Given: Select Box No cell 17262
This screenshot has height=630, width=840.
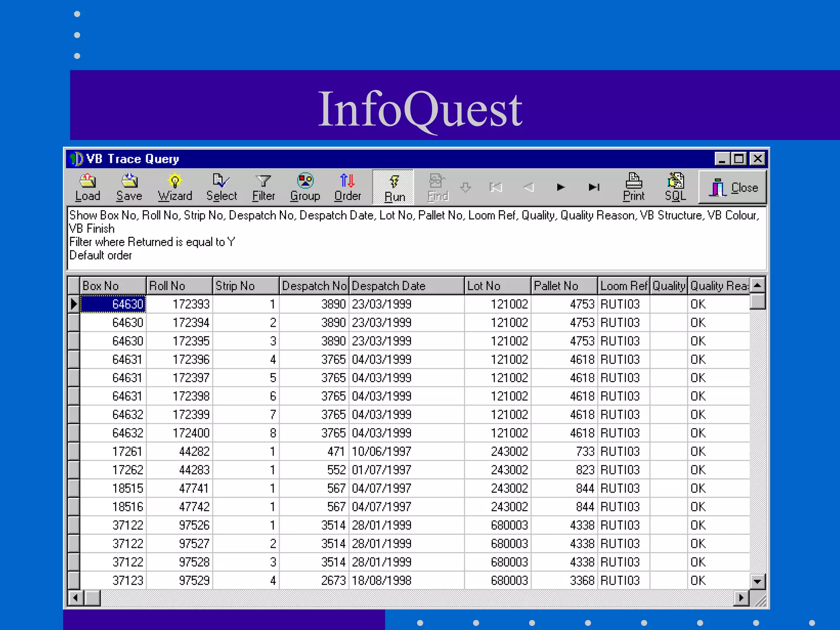Looking at the screenshot, I should (x=113, y=470).
